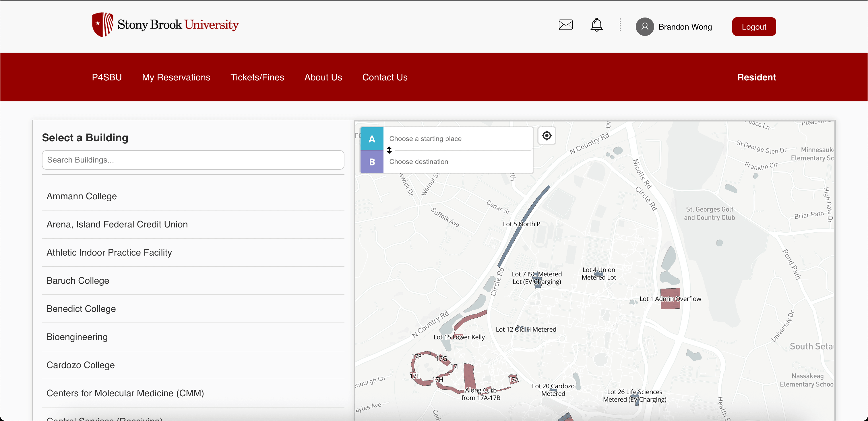Image resolution: width=868 pixels, height=421 pixels.
Task: Open the email envelope icon
Action: click(565, 25)
